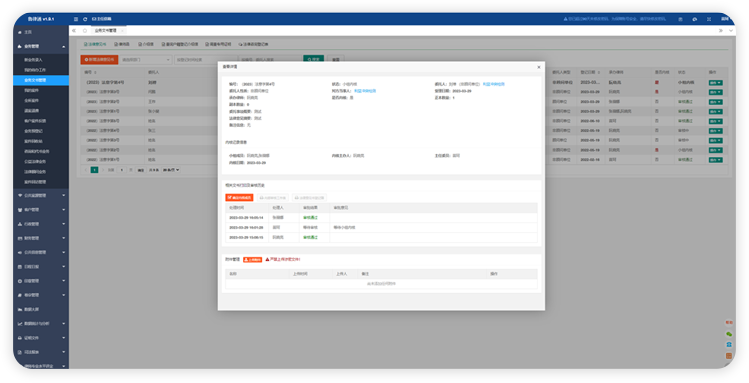Select the 业务文书管理 page tab
This screenshot has height=383, width=749.
click(106, 31)
